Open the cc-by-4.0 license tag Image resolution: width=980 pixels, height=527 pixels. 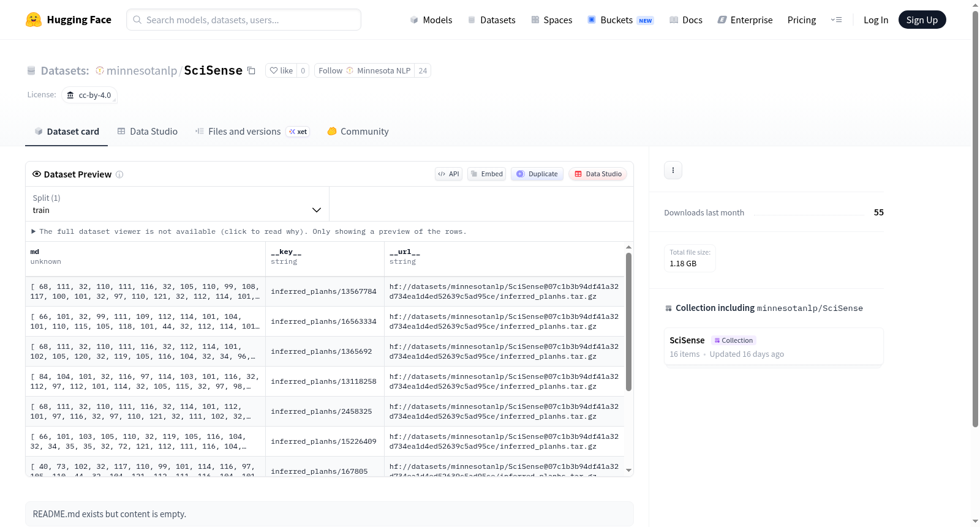click(89, 95)
